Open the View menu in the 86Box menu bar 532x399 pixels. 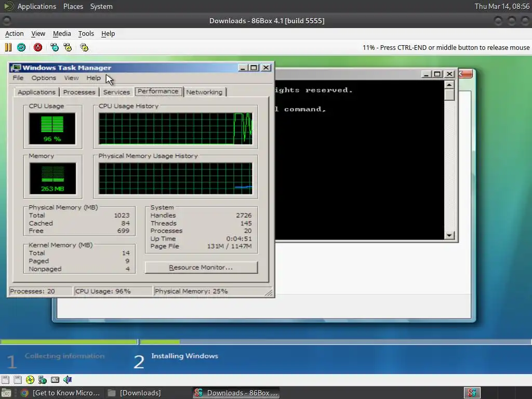point(38,34)
